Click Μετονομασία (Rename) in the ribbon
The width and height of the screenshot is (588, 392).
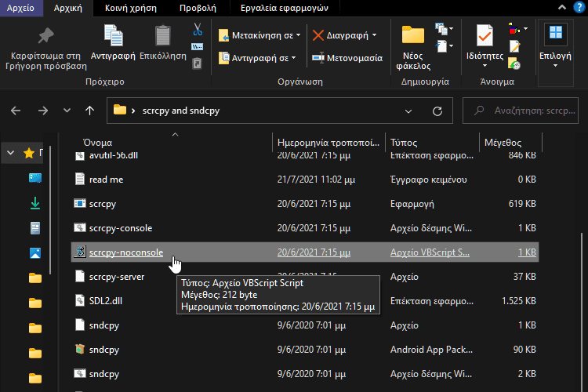point(347,58)
